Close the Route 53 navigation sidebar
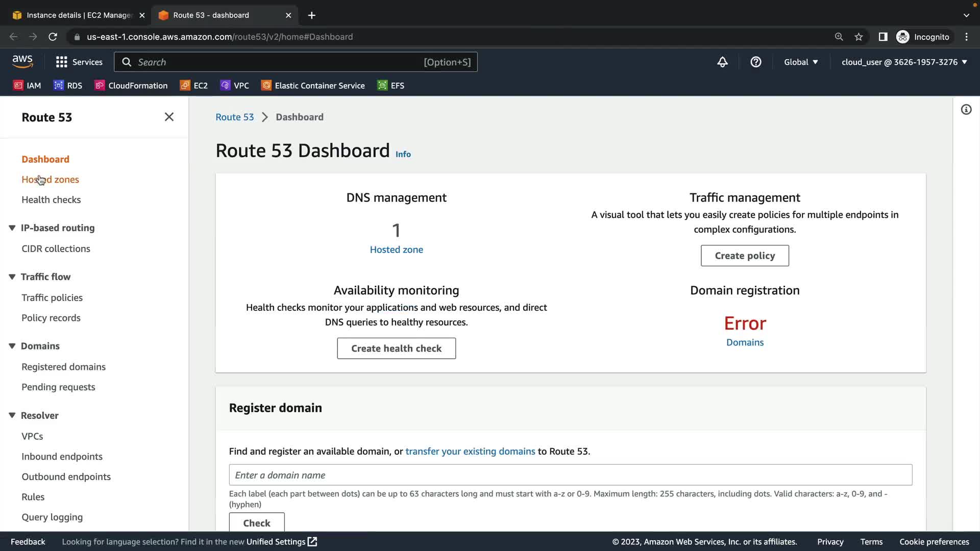 [169, 117]
